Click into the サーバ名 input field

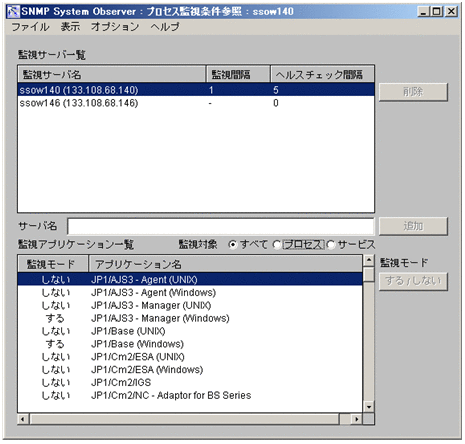[221, 226]
